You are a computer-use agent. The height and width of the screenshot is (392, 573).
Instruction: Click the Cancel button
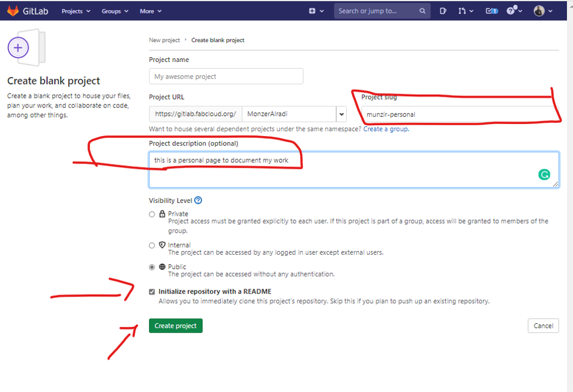pyautogui.click(x=543, y=326)
